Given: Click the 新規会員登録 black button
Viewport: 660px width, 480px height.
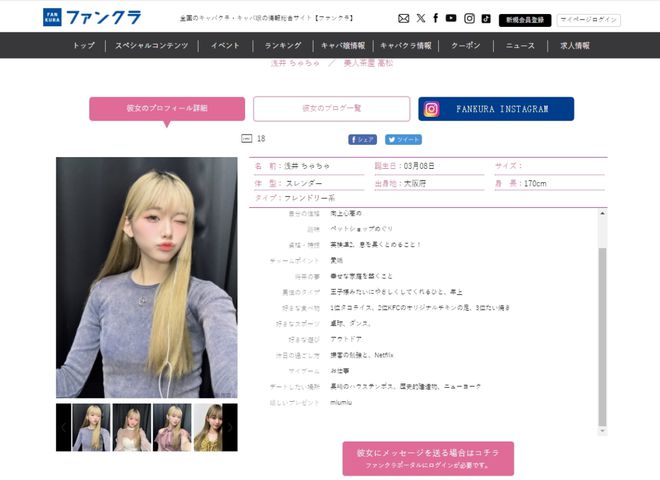Looking at the screenshot, I should click(525, 20).
